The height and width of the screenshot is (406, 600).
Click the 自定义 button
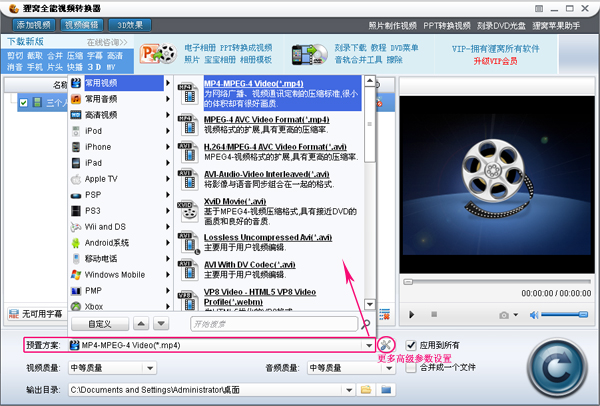(100, 324)
